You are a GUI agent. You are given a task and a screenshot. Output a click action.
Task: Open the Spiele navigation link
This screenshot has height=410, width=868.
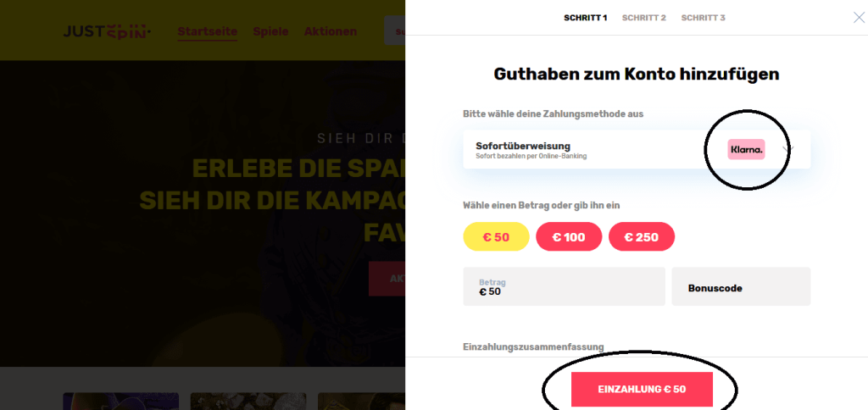(x=270, y=31)
